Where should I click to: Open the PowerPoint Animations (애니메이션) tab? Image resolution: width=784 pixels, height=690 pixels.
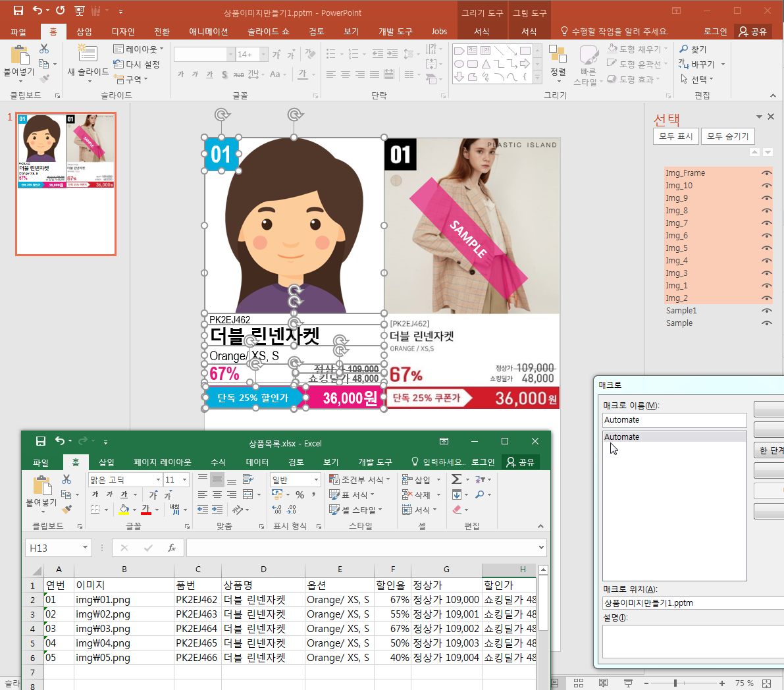point(209,32)
